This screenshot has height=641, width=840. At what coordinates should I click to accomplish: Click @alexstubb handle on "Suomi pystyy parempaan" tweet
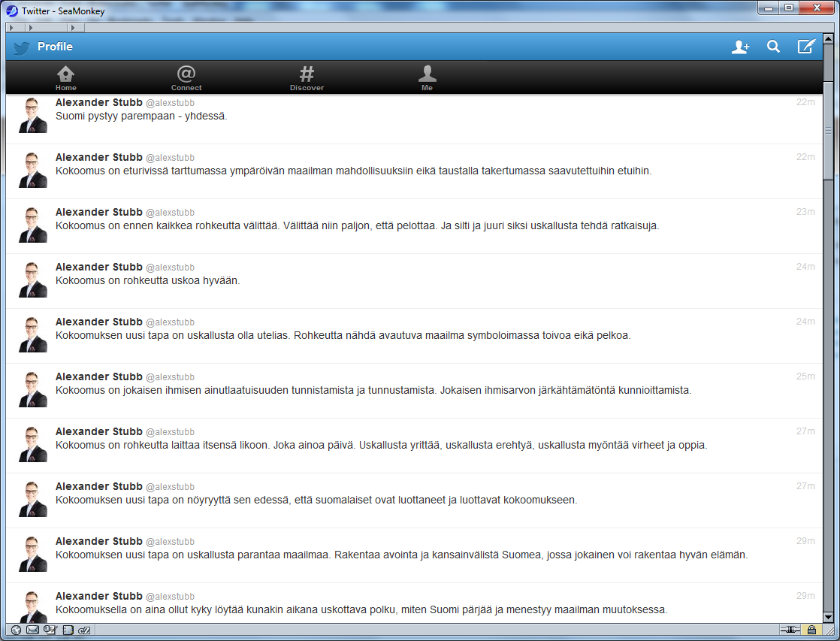(x=170, y=103)
